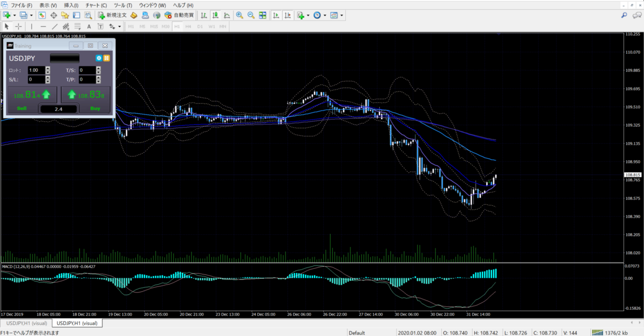Open the periods clock dropdown
This screenshot has height=336, width=644.
[317, 15]
